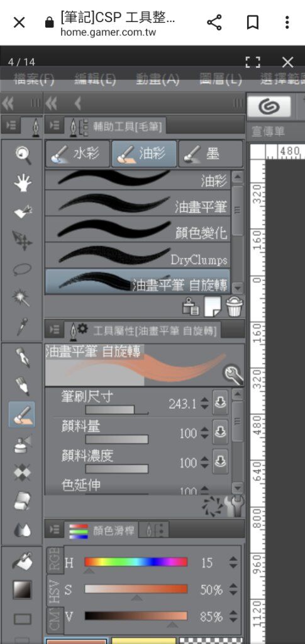305x644 pixels.
Task: Bookmark this page in browser
Action: 253,22
